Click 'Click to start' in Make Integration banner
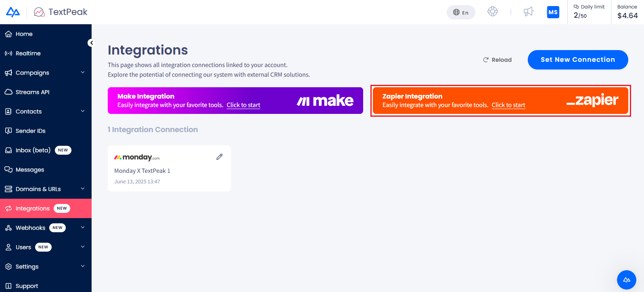The width and height of the screenshot is (644, 292). point(243,105)
